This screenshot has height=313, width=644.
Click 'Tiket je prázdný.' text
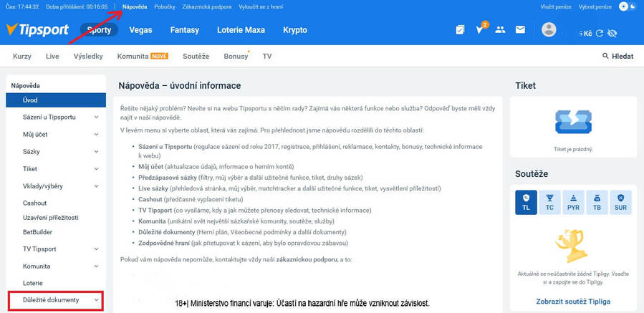coord(573,150)
